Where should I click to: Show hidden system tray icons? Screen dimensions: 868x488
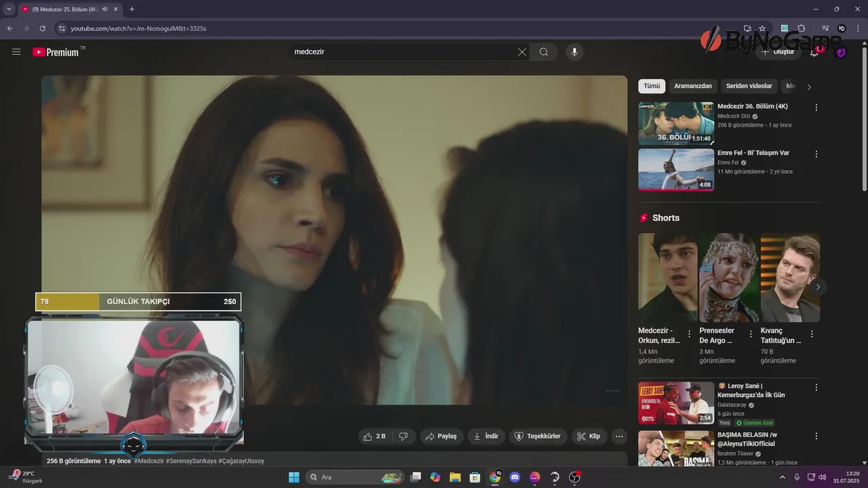782,477
